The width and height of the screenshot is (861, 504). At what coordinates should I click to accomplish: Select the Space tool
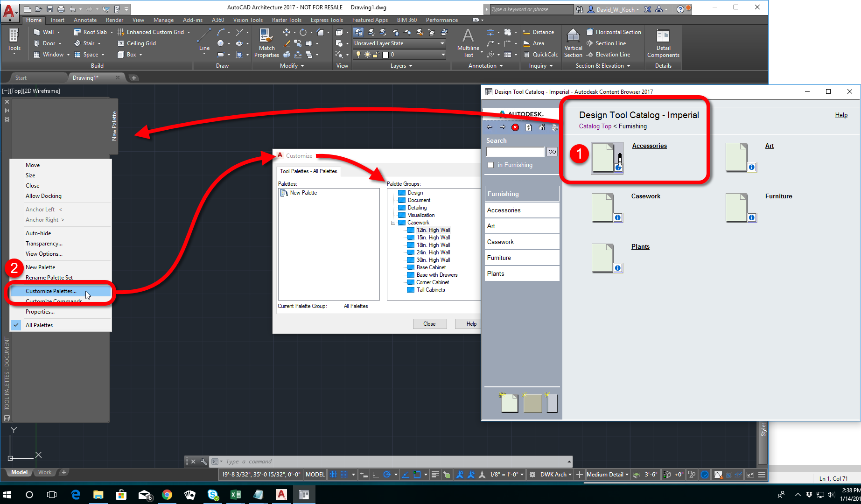[x=86, y=55]
